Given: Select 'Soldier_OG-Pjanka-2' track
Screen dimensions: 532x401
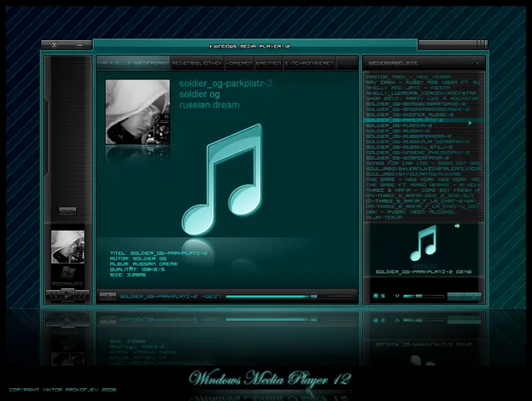Looking at the screenshot, I should click(x=399, y=126).
